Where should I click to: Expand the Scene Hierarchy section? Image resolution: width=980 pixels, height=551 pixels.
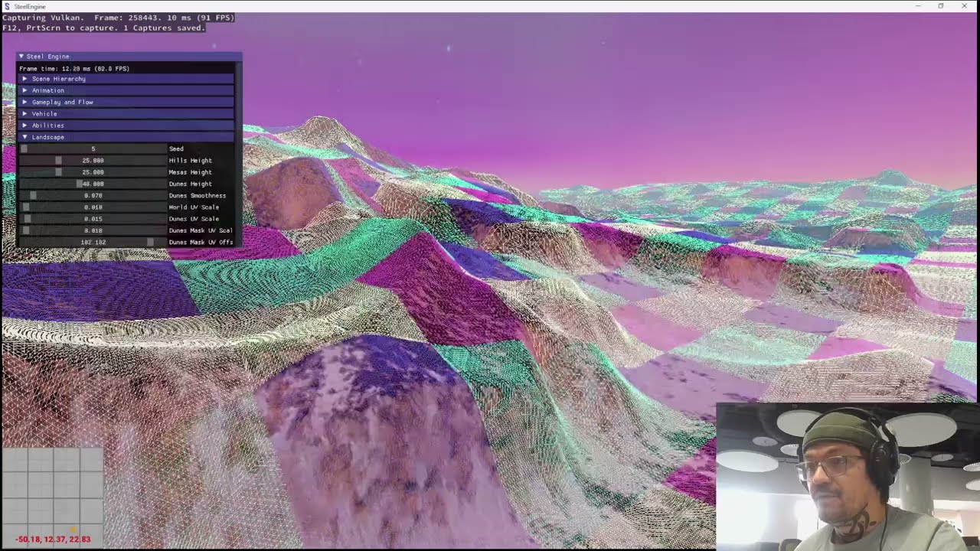coord(126,79)
